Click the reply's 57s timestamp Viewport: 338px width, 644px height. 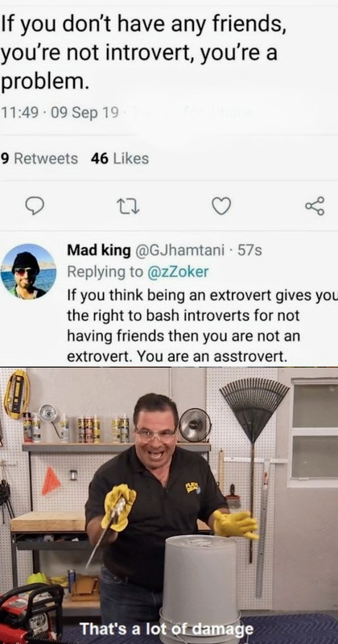pyautogui.click(x=249, y=250)
